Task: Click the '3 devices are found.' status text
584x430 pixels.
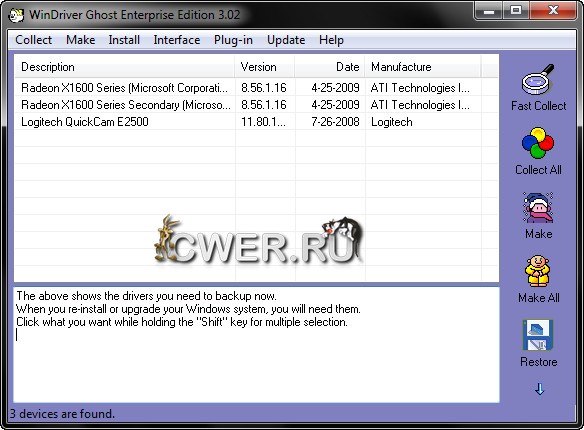Action: pyautogui.click(x=62, y=414)
